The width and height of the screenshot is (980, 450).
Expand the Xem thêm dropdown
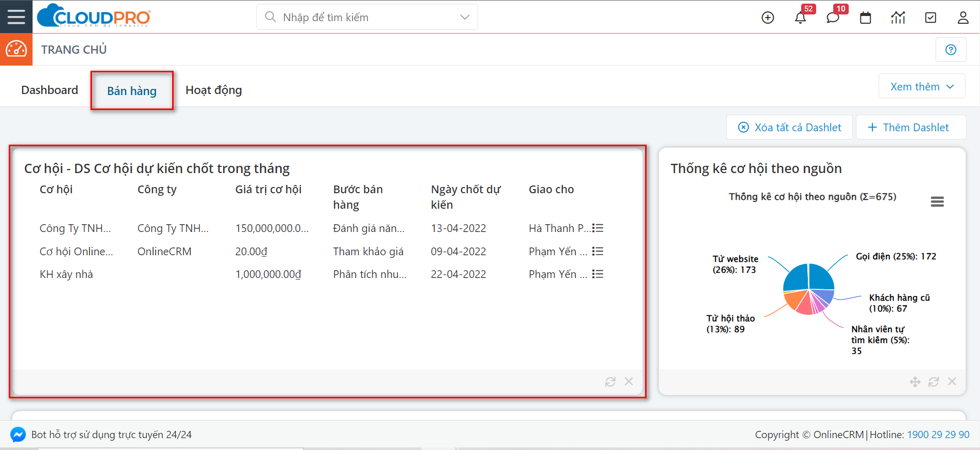coord(922,86)
